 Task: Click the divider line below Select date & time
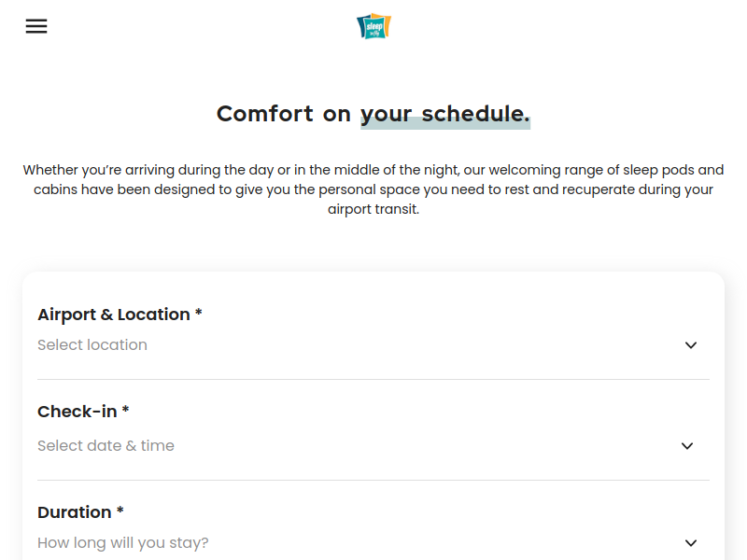(x=373, y=480)
